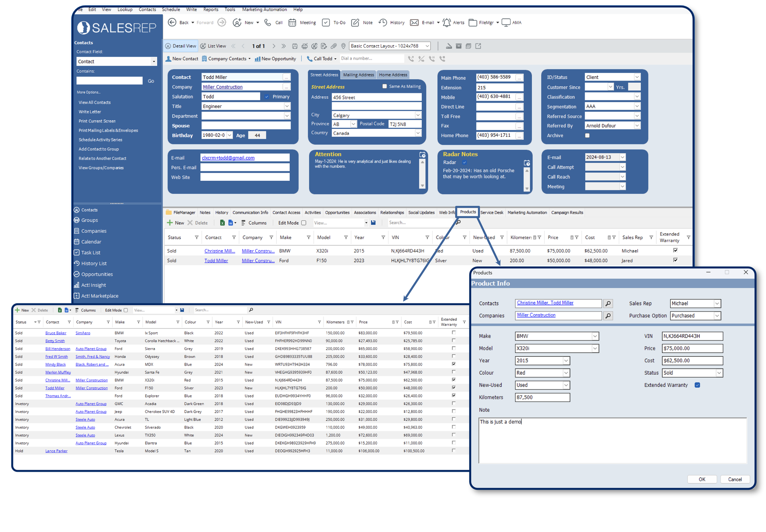This screenshot has width=766, height=532.
Task: Open the Reports menu
Action: pyautogui.click(x=211, y=9)
